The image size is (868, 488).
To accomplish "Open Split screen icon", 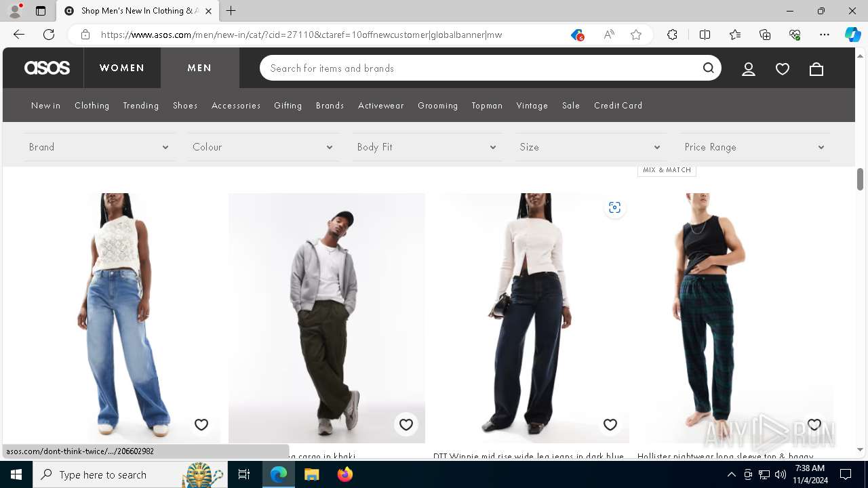I will [x=705, y=35].
